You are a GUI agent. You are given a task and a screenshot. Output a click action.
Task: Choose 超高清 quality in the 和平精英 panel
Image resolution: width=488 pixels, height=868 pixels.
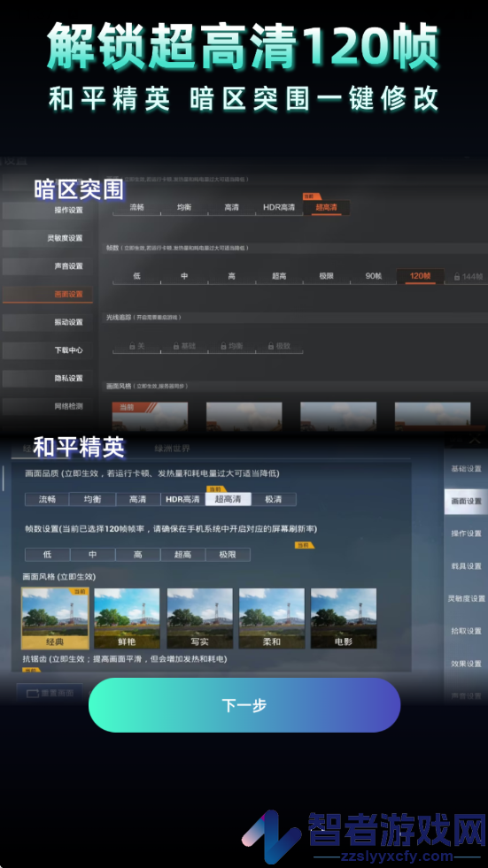pos(228,499)
